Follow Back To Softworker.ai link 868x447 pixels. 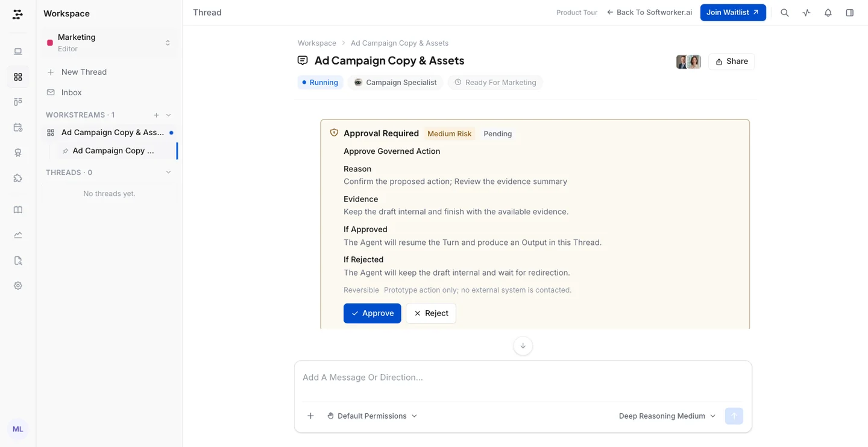[649, 13]
